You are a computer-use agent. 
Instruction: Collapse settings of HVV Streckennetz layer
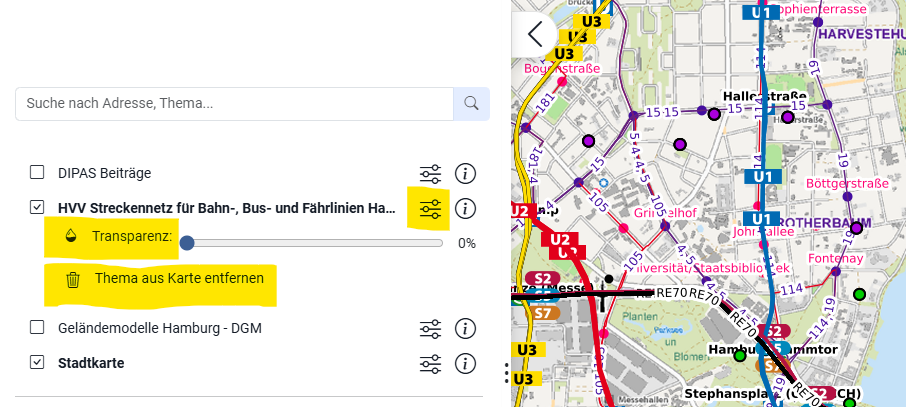430,208
